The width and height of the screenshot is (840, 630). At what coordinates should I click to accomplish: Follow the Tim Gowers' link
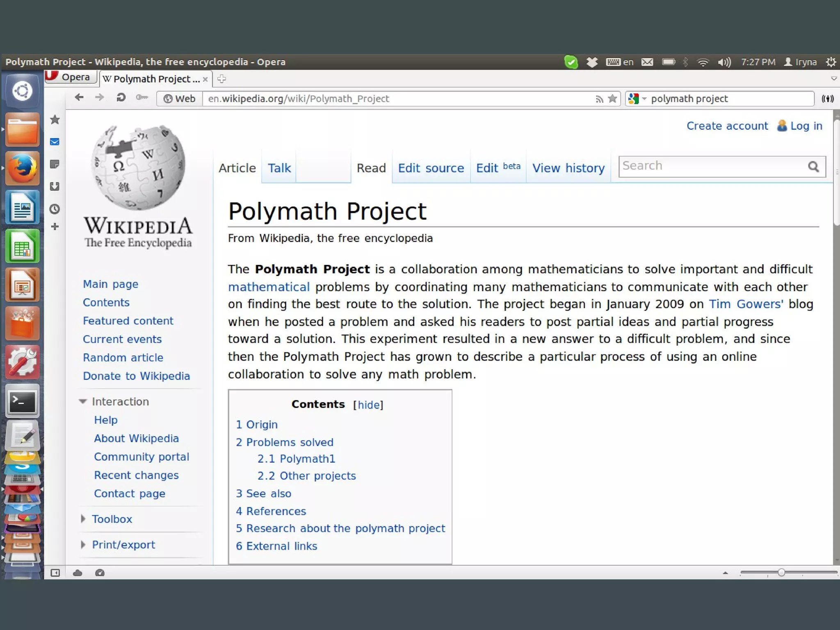[746, 304]
